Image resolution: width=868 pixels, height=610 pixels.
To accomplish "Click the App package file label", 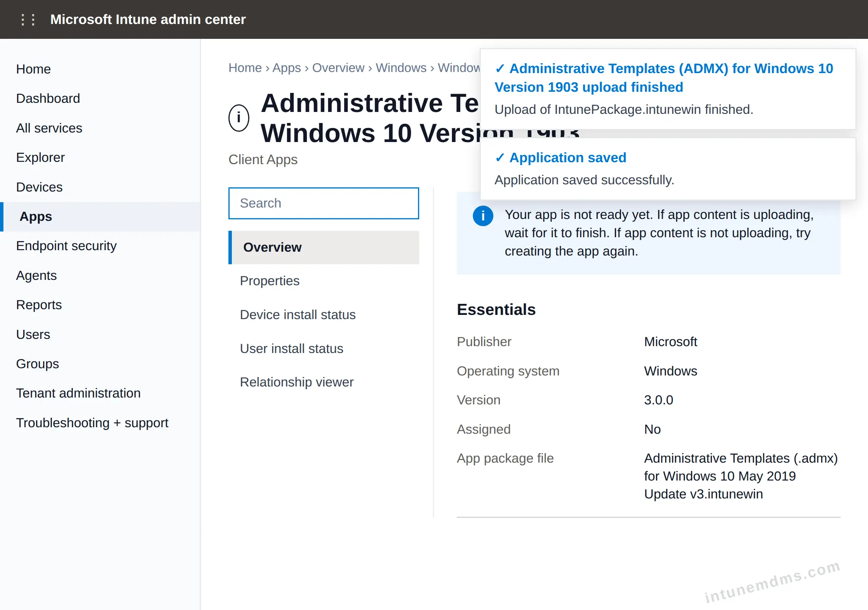I will pos(505,458).
